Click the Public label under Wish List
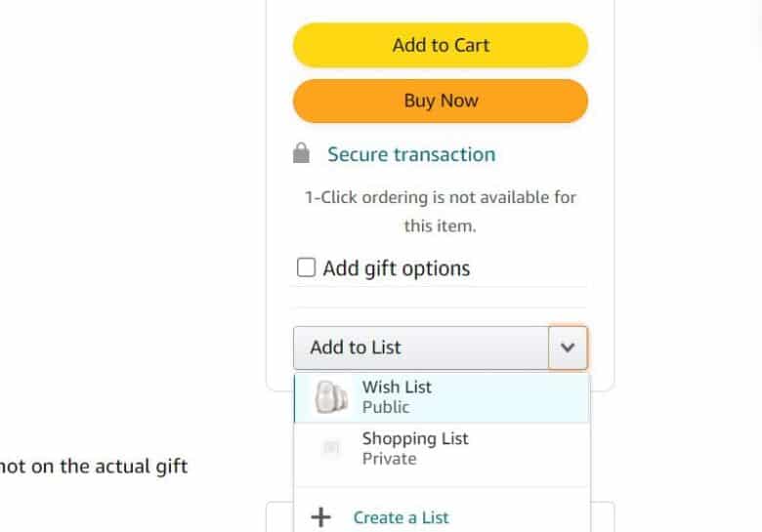The width and height of the screenshot is (762, 532). click(x=386, y=407)
